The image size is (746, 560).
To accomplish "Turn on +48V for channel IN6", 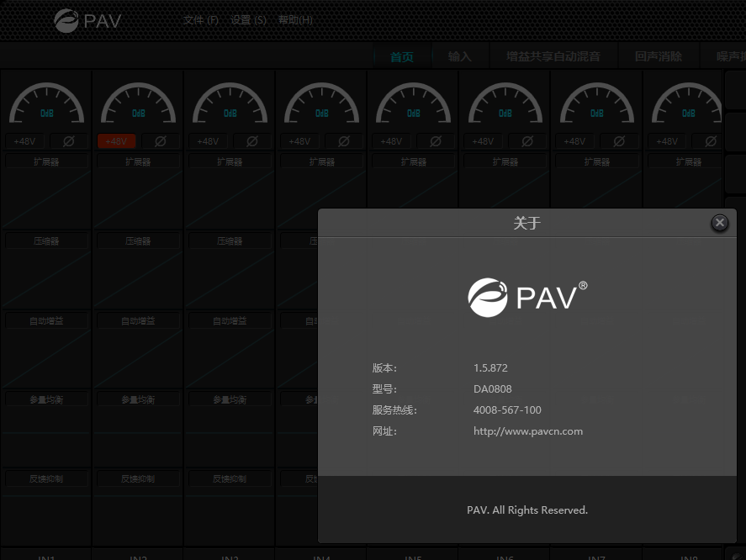I will tap(483, 141).
